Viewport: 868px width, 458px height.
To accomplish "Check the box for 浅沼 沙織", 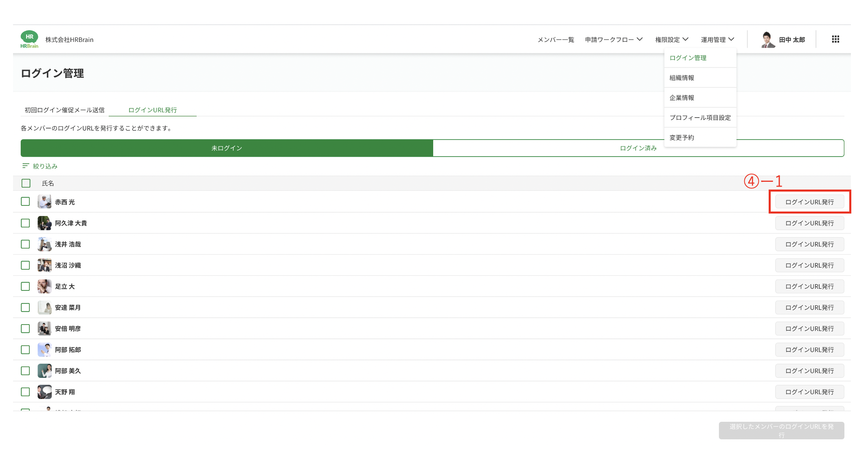I will 25,265.
